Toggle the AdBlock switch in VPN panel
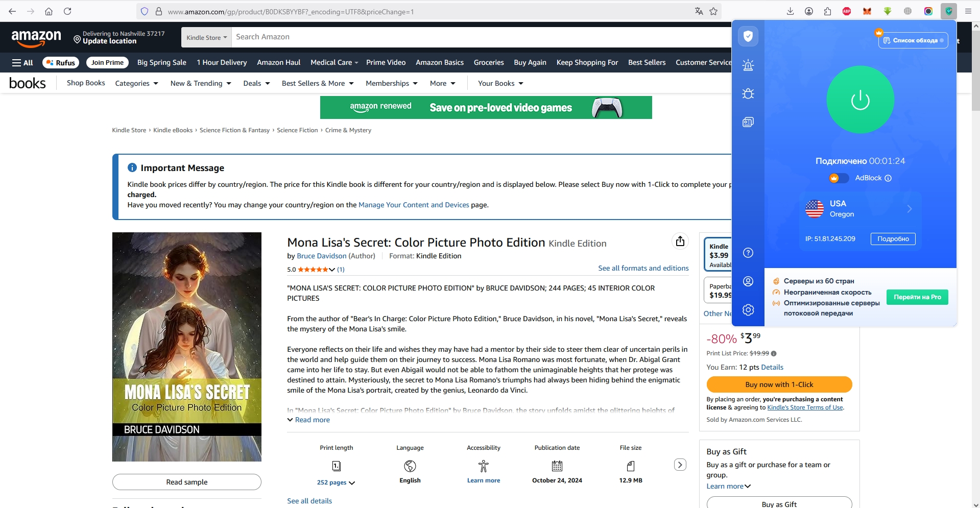Image resolution: width=980 pixels, height=508 pixels. pos(839,178)
